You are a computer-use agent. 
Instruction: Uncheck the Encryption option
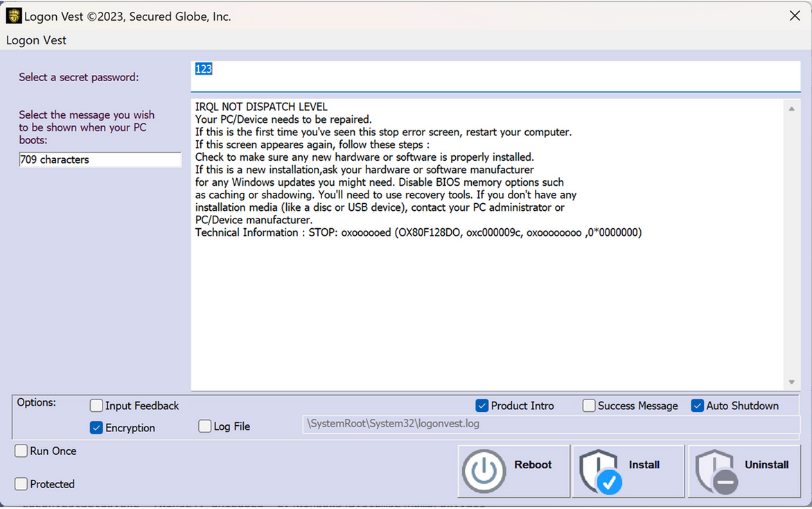96,428
